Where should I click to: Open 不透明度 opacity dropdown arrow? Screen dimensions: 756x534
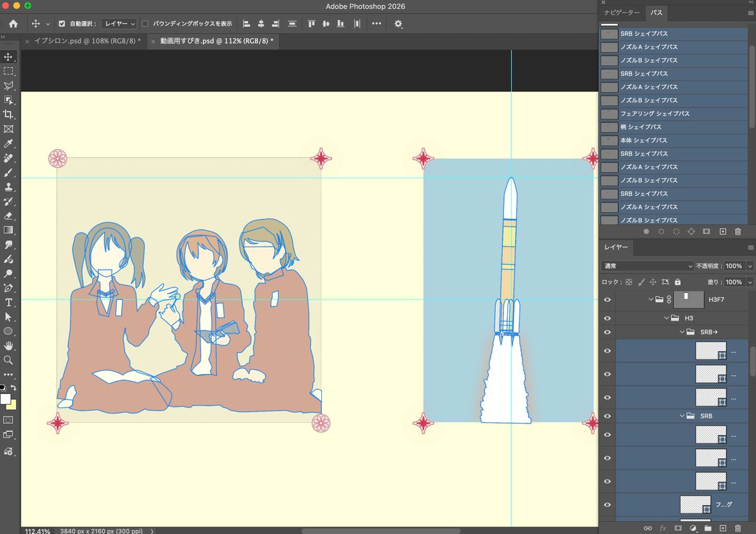tap(750, 266)
